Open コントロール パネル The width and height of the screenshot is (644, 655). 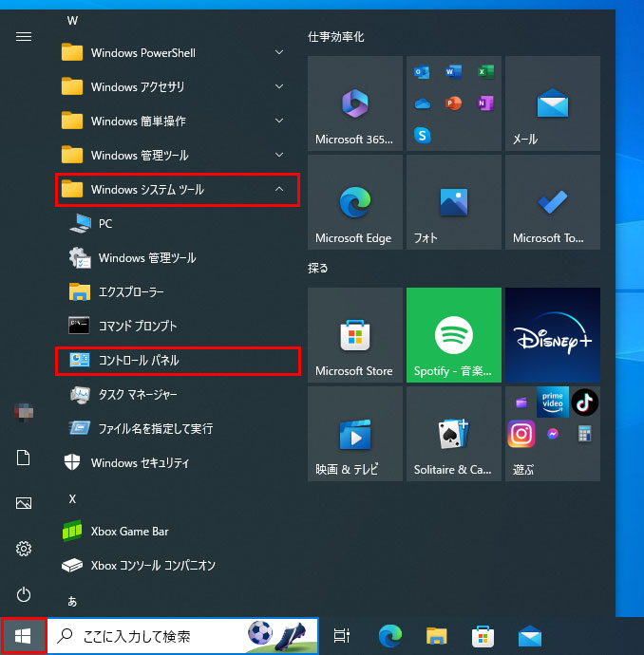pyautogui.click(x=178, y=361)
